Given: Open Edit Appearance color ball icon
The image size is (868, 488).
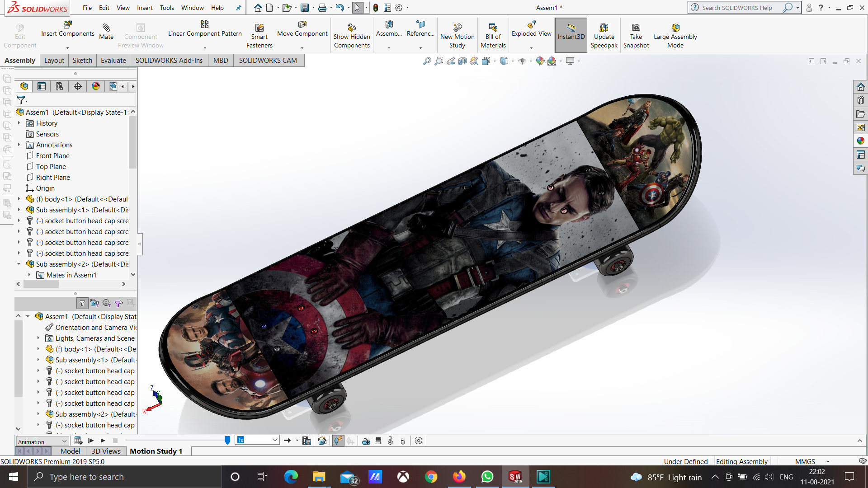Looking at the screenshot, I should click(540, 61).
